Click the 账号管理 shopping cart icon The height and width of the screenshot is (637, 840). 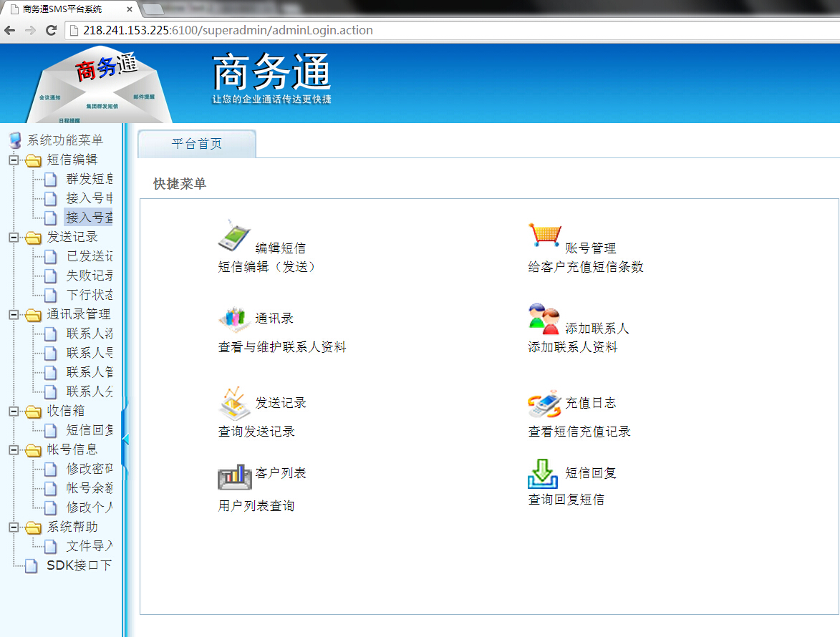pyautogui.click(x=544, y=235)
